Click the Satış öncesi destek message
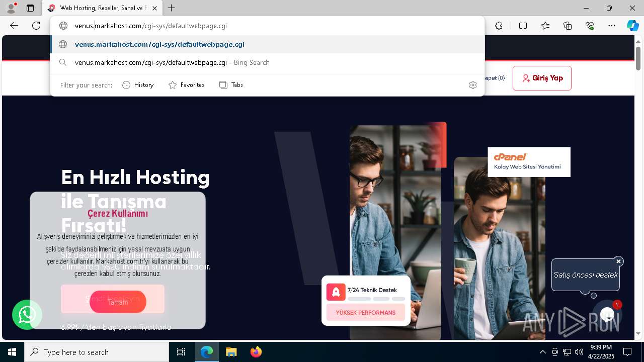This screenshot has width=644, height=362. [586, 275]
